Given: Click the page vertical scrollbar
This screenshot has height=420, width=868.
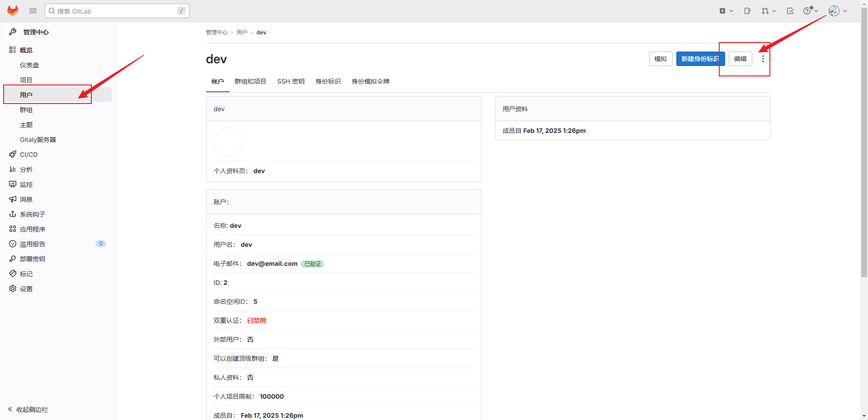Looking at the screenshot, I should coord(864,142).
